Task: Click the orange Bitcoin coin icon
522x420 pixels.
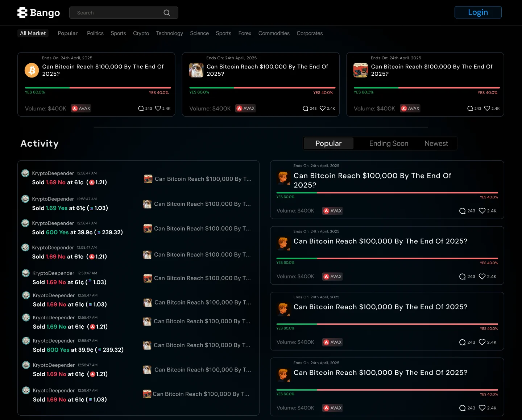Action: point(32,70)
